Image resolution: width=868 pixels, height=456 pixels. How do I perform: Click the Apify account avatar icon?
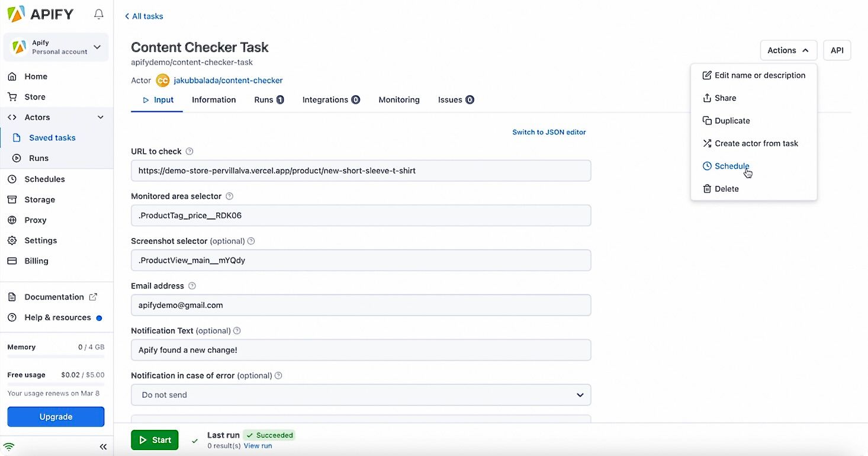point(19,47)
